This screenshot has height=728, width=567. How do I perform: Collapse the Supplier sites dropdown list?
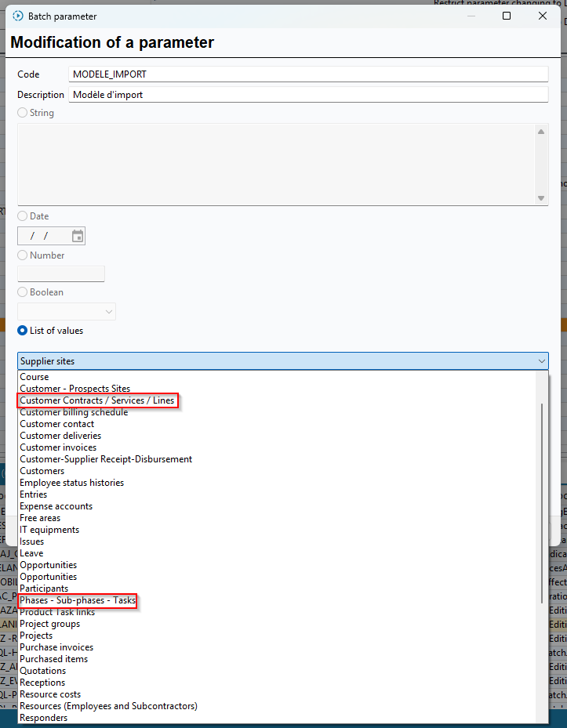(541, 361)
